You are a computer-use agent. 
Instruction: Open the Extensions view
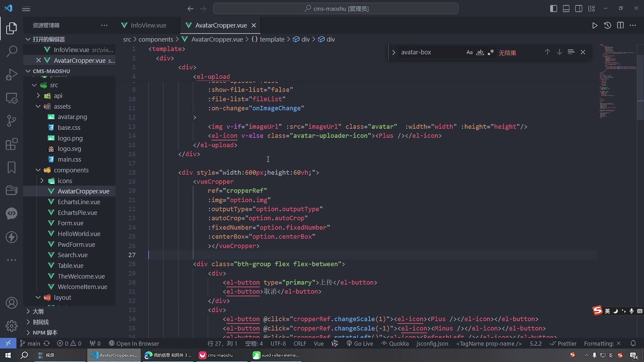point(12,144)
